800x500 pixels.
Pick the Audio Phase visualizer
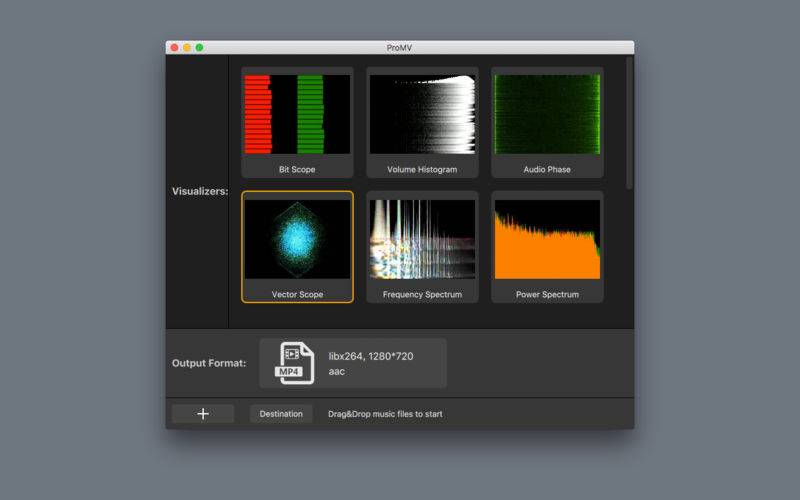pos(547,122)
